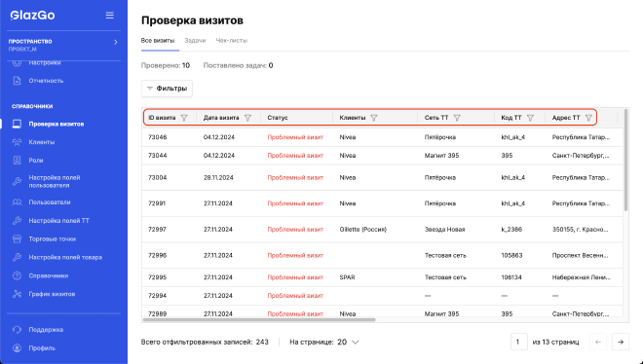Image resolution: width=643 pixels, height=364 pixels.
Task: Open Справочники sidebar item
Action: coord(49,276)
